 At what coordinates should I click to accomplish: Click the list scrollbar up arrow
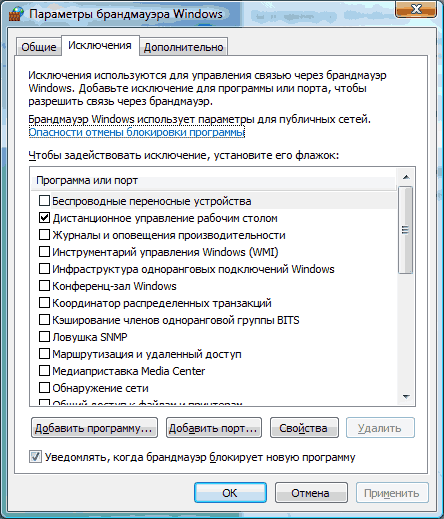406,177
